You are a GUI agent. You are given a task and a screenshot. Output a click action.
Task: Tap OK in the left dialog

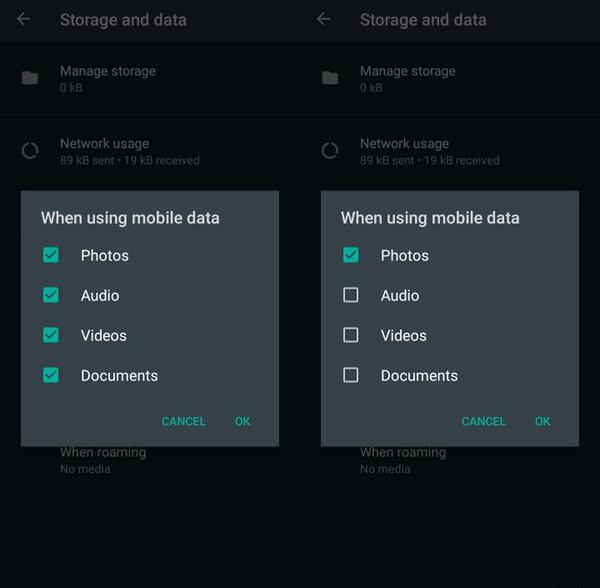pyautogui.click(x=242, y=421)
